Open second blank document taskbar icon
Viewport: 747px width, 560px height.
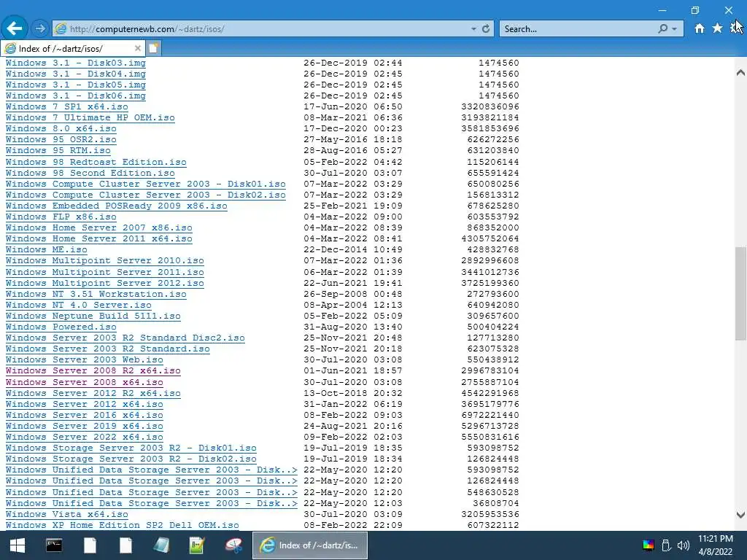[x=125, y=545]
